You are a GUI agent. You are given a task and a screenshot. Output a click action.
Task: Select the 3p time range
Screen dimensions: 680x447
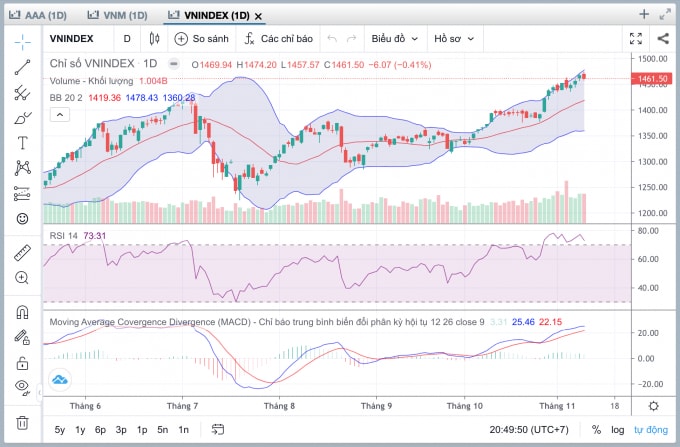click(121, 430)
